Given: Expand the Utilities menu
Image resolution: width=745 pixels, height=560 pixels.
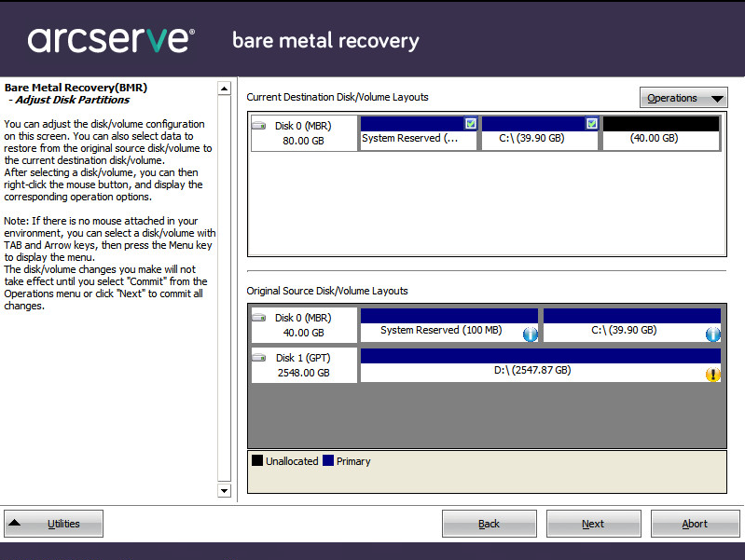Looking at the screenshot, I should (x=54, y=524).
